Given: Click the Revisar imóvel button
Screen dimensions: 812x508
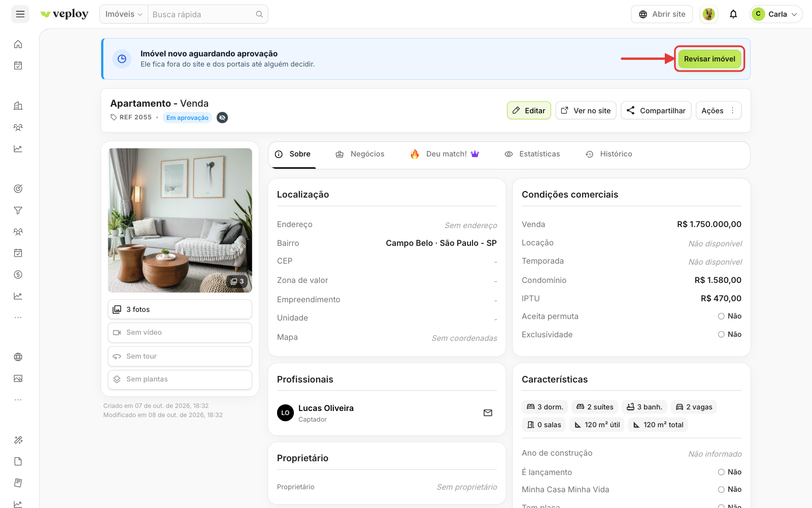Looking at the screenshot, I should [709, 59].
